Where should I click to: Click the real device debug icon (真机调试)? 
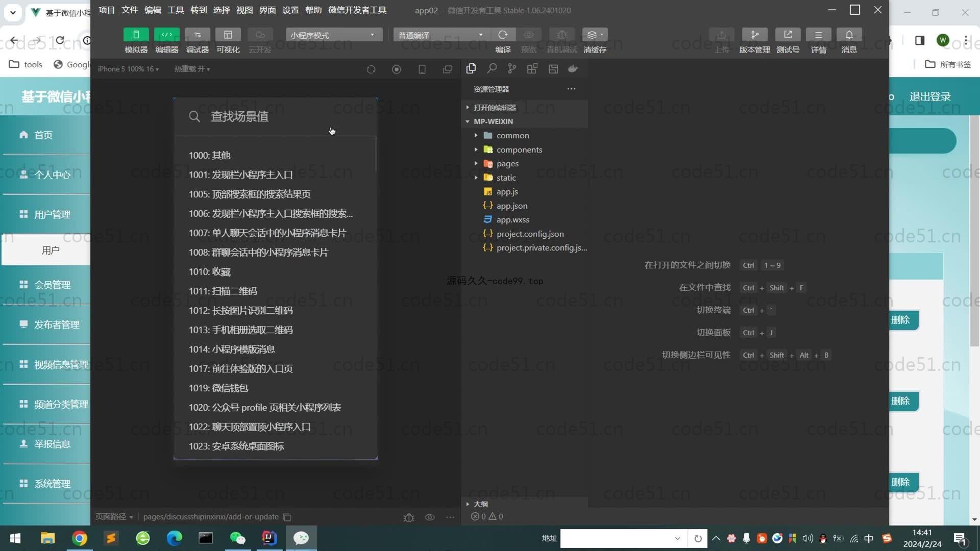pos(561,35)
